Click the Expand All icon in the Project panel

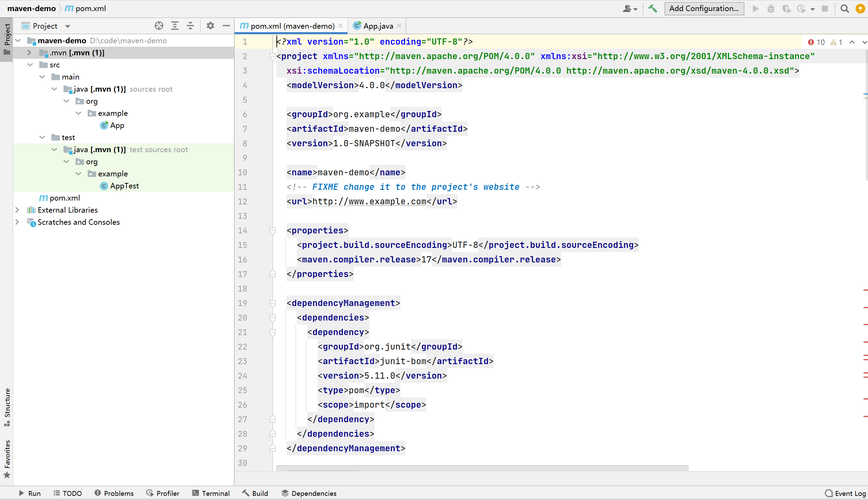(174, 26)
